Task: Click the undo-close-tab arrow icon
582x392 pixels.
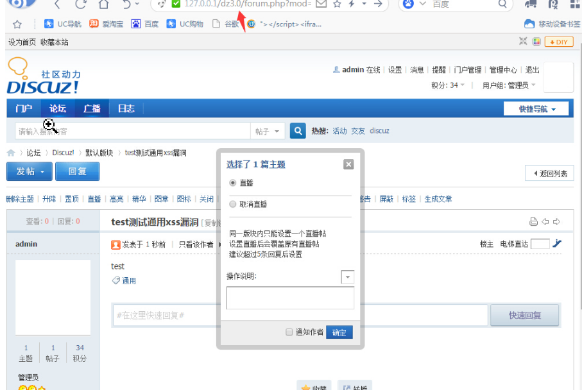Action: 127,4
